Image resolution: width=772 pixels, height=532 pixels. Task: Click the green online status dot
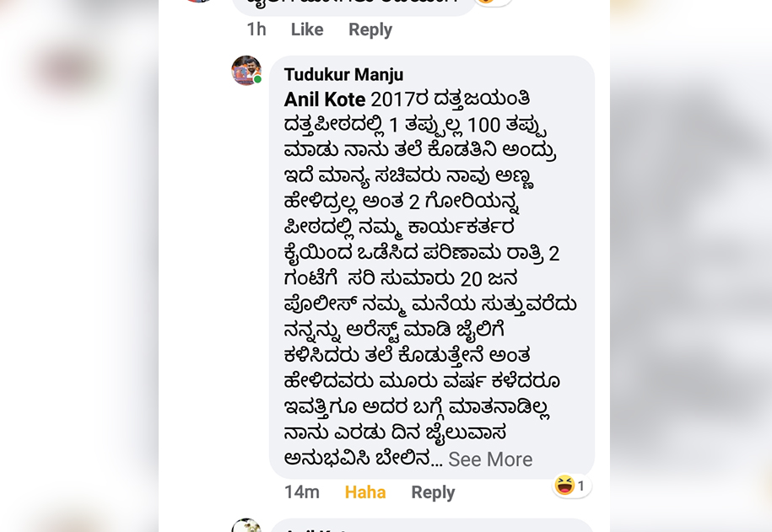pos(257,79)
